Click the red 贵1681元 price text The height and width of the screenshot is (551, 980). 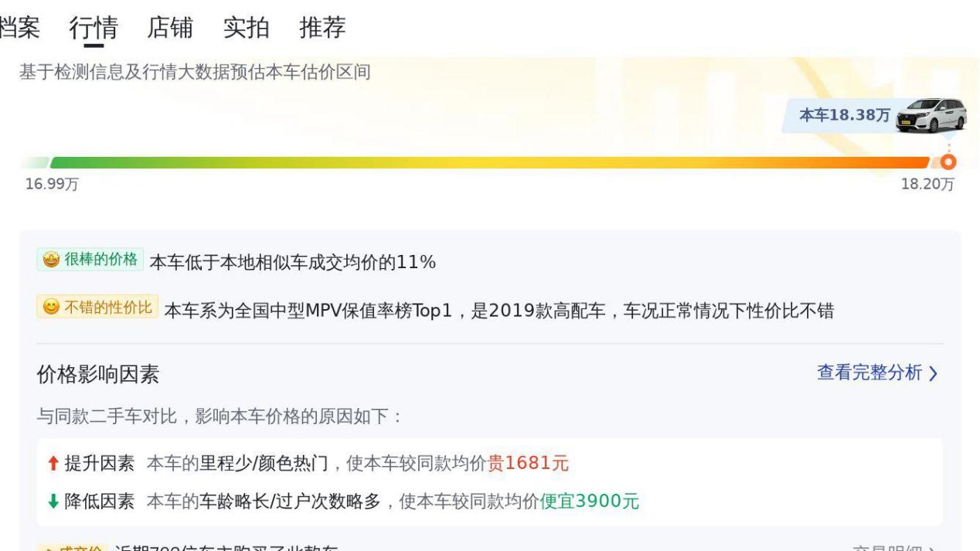click(x=528, y=464)
